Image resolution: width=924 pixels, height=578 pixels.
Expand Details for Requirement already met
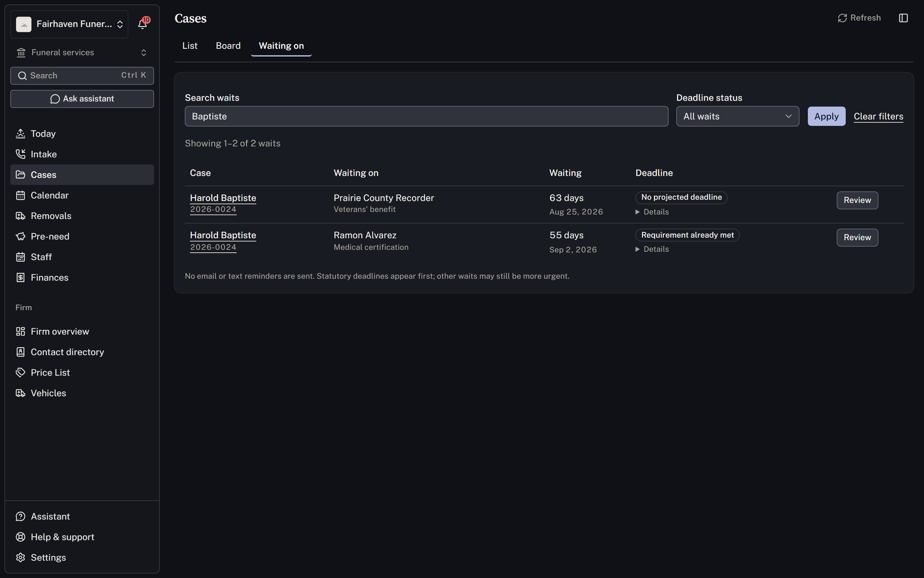[652, 249]
